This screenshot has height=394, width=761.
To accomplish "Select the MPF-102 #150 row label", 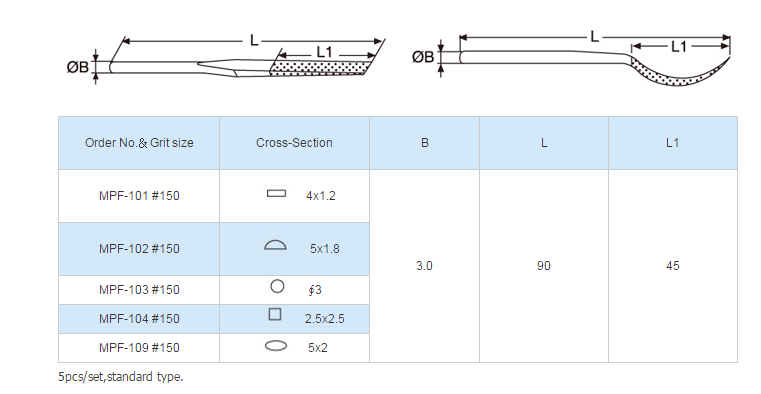I will pos(139,249).
